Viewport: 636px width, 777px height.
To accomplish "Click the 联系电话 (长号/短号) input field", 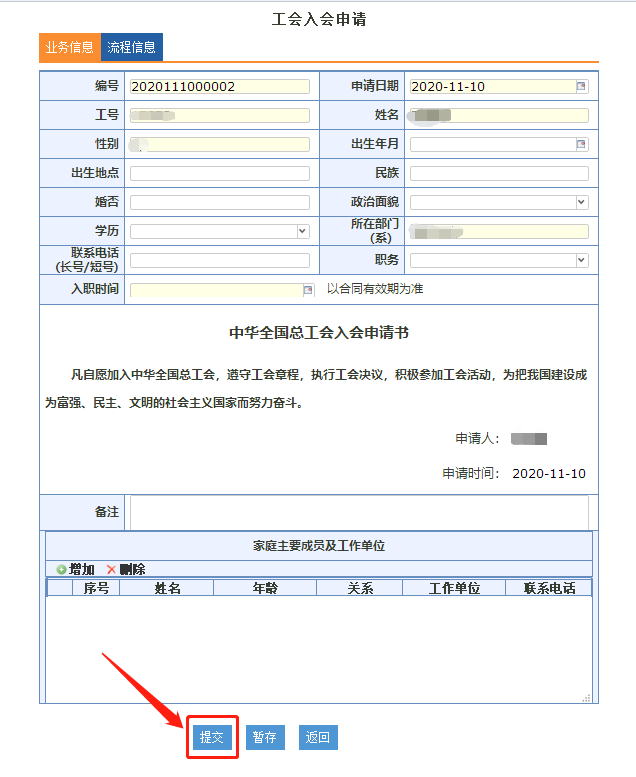I will [x=219, y=261].
